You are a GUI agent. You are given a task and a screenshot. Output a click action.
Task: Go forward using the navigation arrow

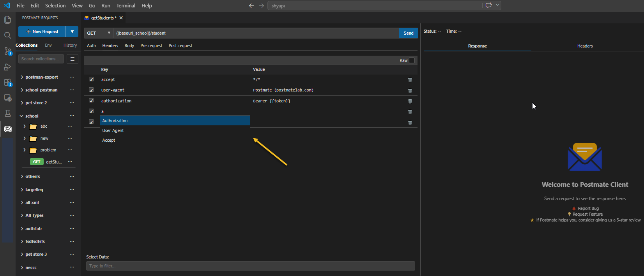point(262,5)
